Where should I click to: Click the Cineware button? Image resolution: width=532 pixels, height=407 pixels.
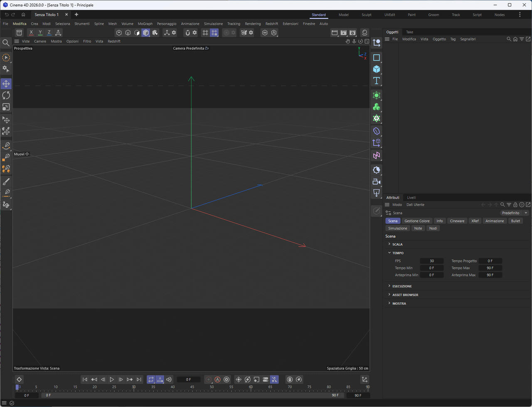pyautogui.click(x=457, y=221)
